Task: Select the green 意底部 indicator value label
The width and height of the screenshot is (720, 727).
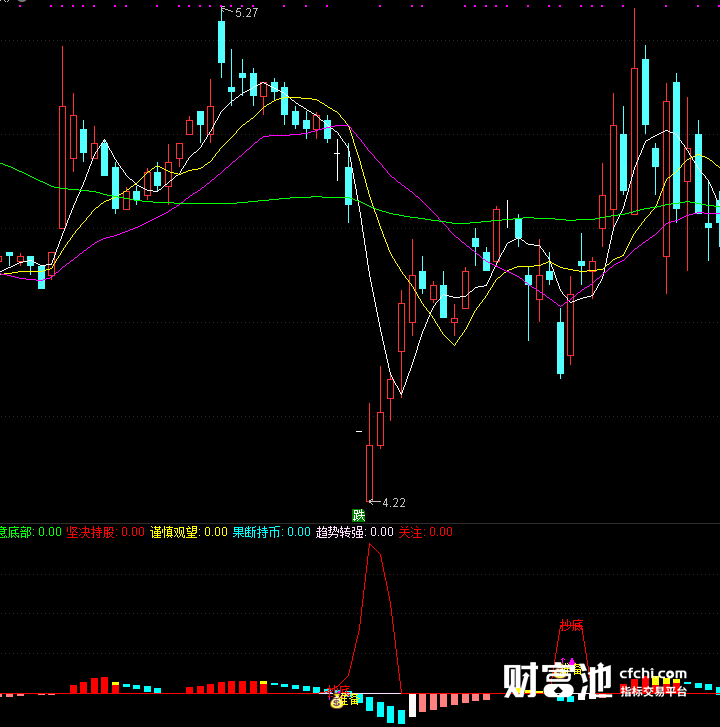Action: click(x=31, y=532)
